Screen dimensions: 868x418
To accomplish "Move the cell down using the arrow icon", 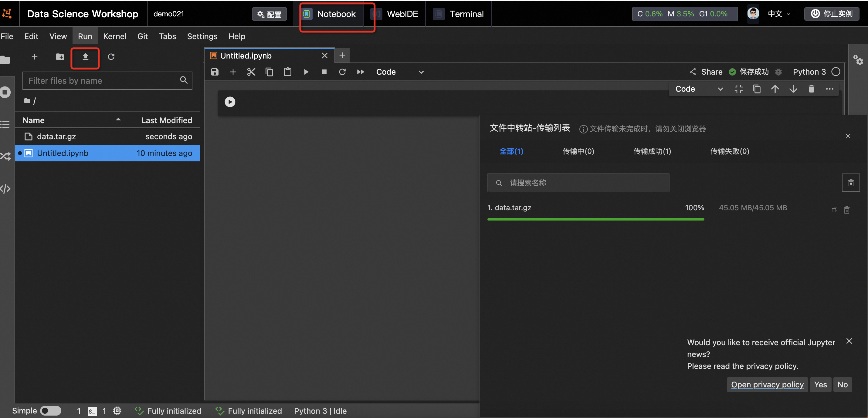I will pos(793,89).
